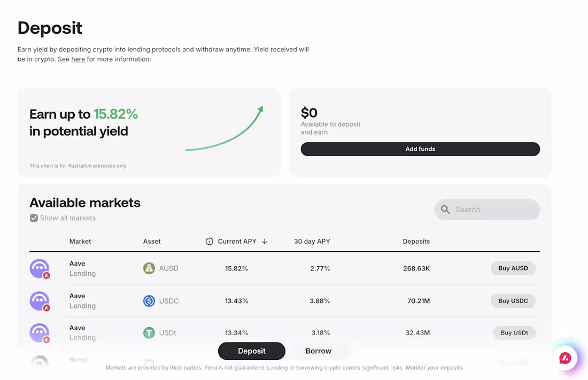Click the Aave icon in USDC row
This screenshot has width=588, height=380.
coord(40,301)
